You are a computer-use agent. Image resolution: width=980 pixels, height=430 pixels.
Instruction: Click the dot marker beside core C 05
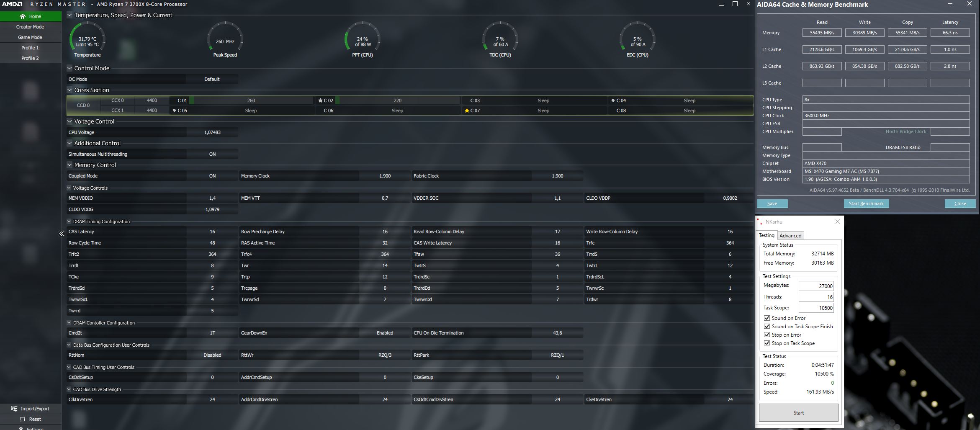point(174,111)
